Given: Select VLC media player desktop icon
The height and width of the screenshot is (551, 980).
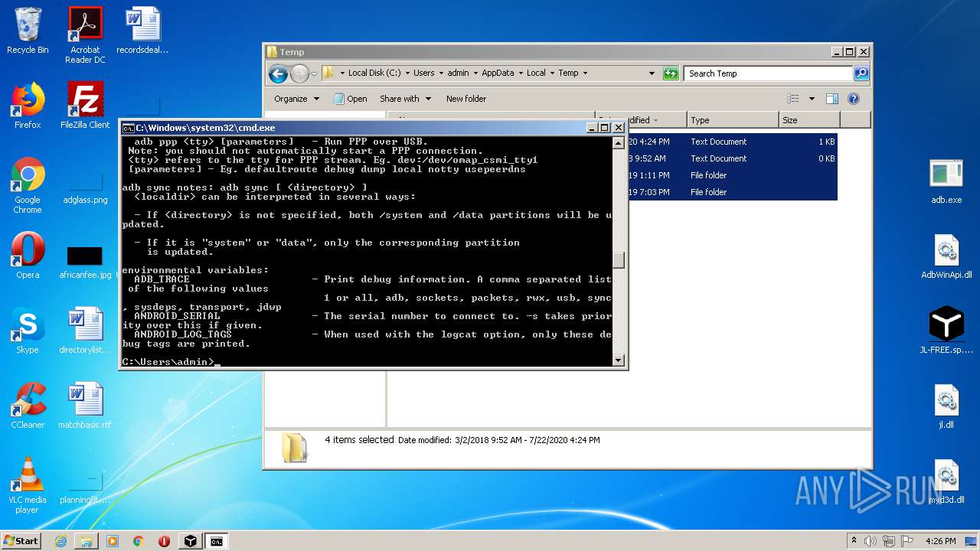Looking at the screenshot, I should (x=28, y=485).
